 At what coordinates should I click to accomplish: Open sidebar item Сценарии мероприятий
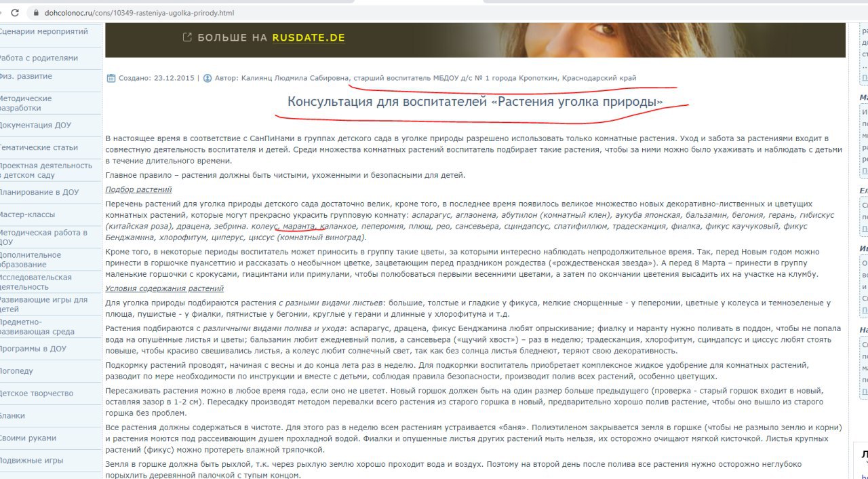point(44,32)
